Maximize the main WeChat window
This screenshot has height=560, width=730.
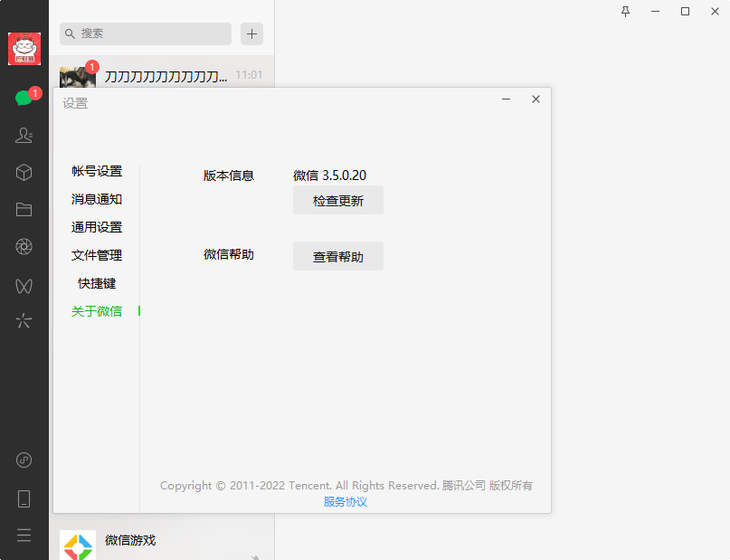click(686, 12)
